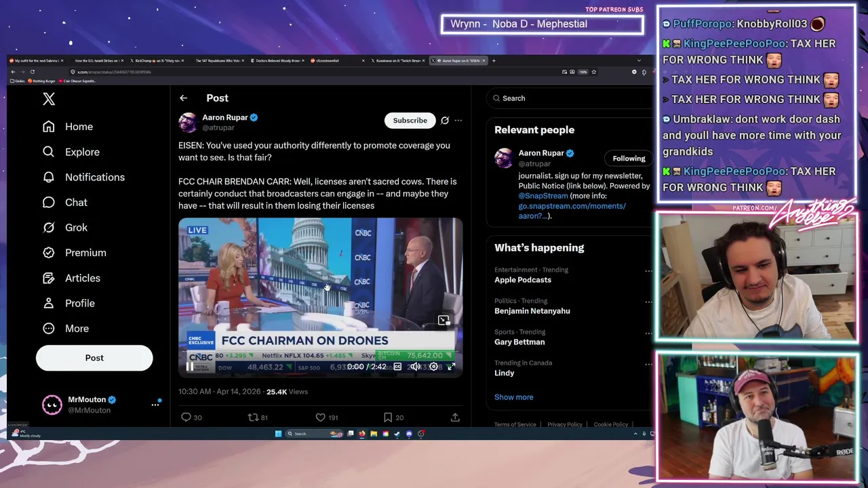The height and width of the screenshot is (488, 868).
Task: Open Discord from the taskbar
Action: (409, 434)
